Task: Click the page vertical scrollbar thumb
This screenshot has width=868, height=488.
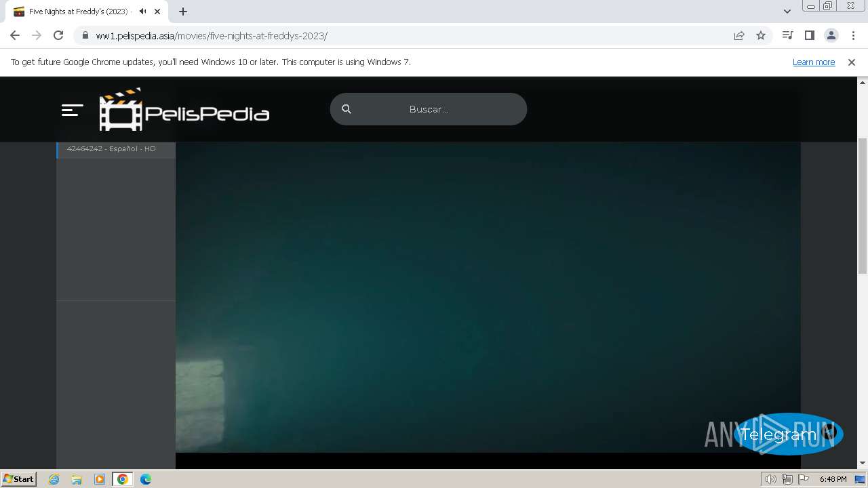Action: pos(863,205)
